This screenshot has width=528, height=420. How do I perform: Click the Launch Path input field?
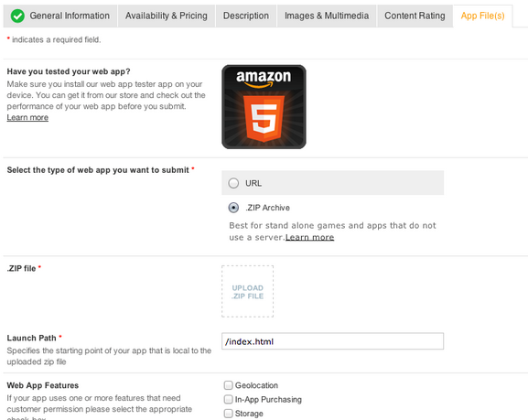[x=333, y=341]
